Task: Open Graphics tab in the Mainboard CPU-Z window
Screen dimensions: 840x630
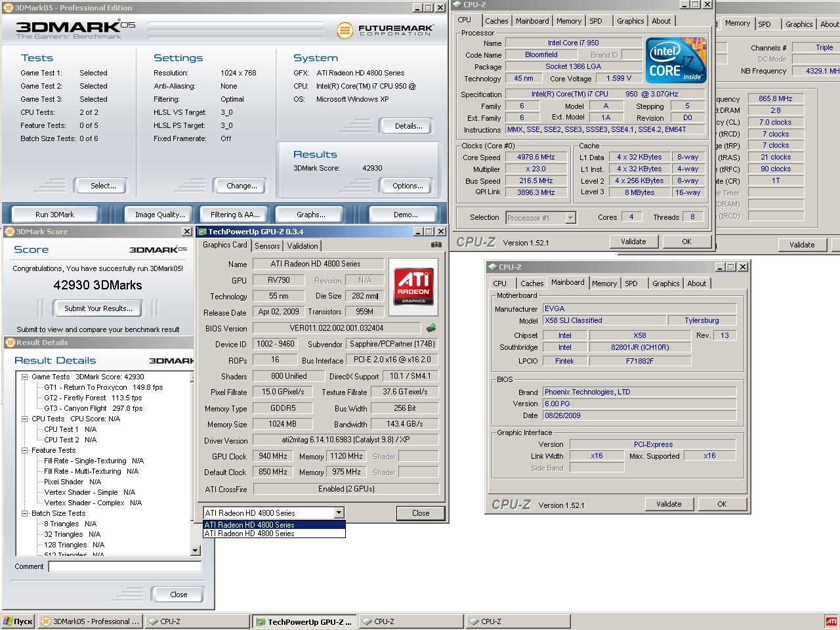Action: pyautogui.click(x=665, y=283)
